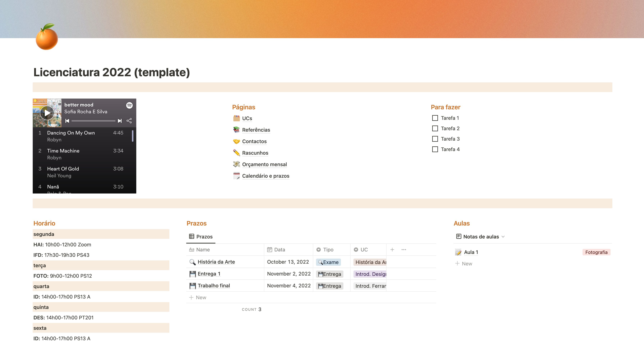644x346 pixels.
Task: Expand the Notas de aulas view dropdown
Action: (x=503, y=237)
